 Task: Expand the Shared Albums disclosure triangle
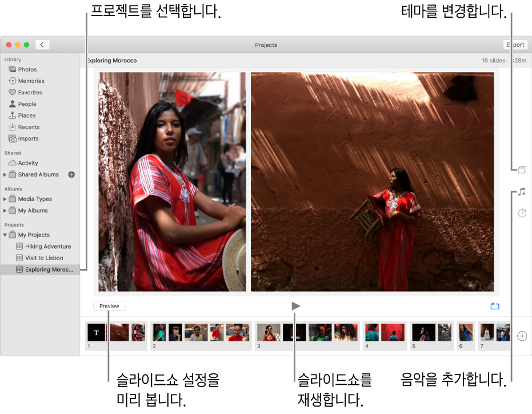[x=5, y=174]
